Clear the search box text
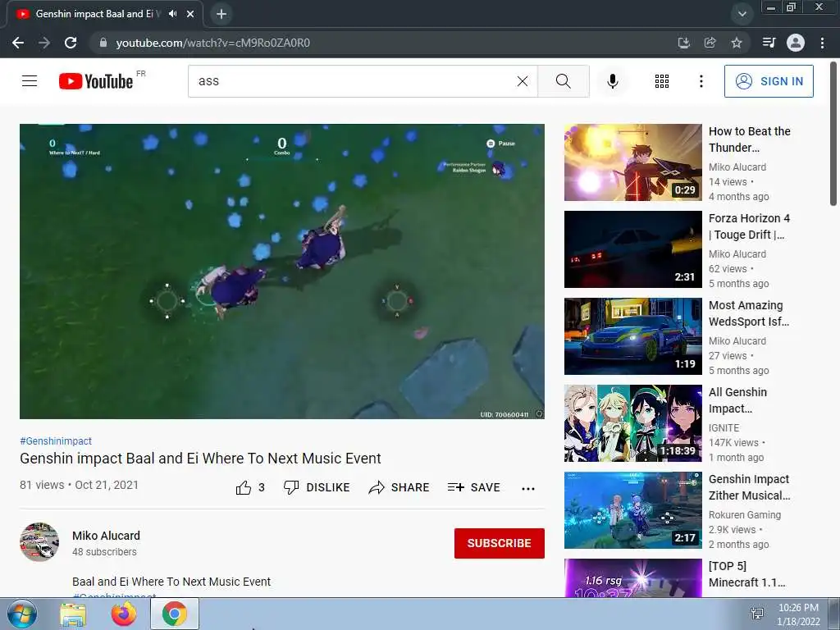Image resolution: width=840 pixels, height=630 pixels. point(523,81)
